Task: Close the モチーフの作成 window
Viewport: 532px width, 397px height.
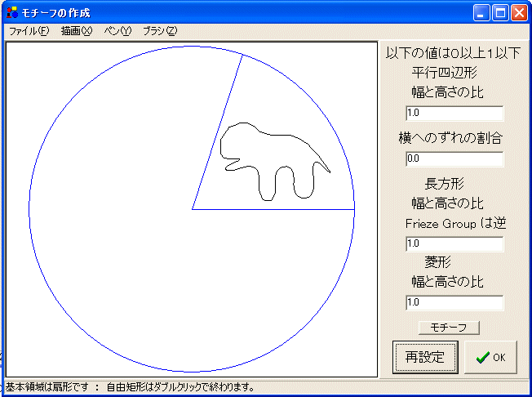Action: click(x=520, y=13)
